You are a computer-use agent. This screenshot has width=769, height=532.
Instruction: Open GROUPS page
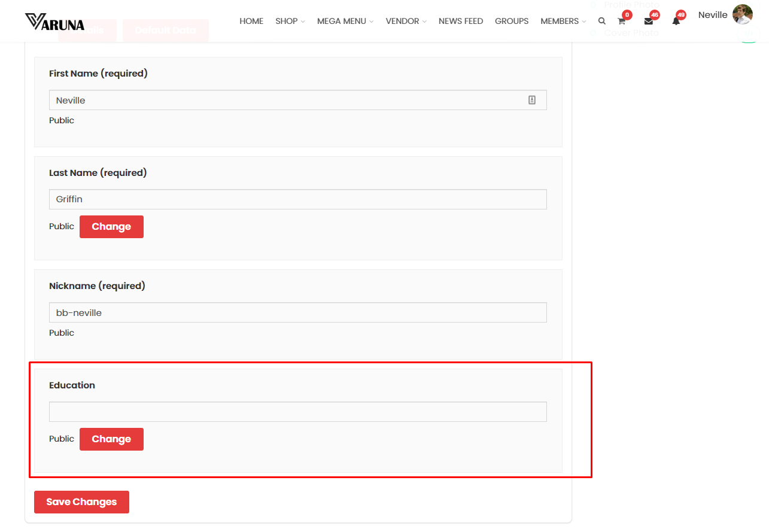click(x=512, y=21)
